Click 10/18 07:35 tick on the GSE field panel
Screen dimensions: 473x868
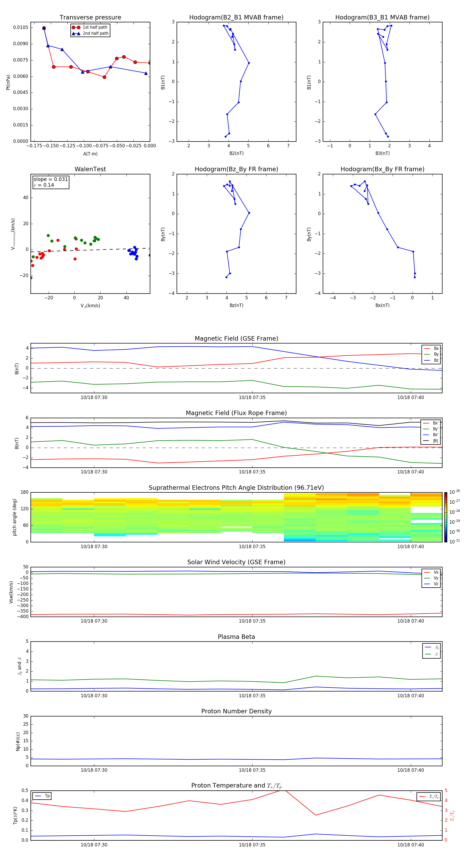252,397
